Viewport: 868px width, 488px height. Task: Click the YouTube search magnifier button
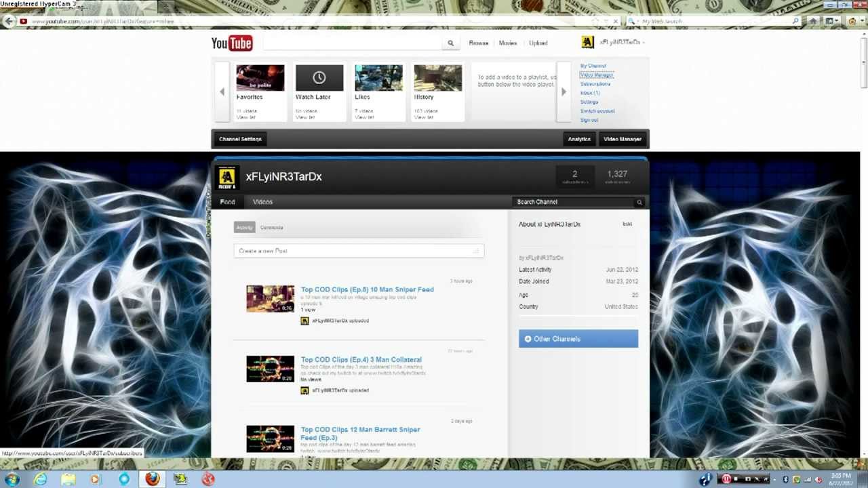[x=450, y=43]
